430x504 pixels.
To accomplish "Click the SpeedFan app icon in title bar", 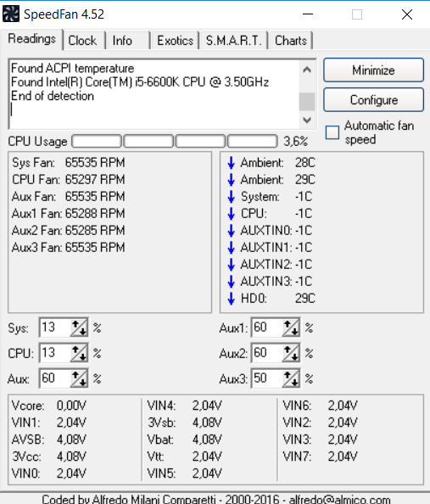I will pos(11,14).
